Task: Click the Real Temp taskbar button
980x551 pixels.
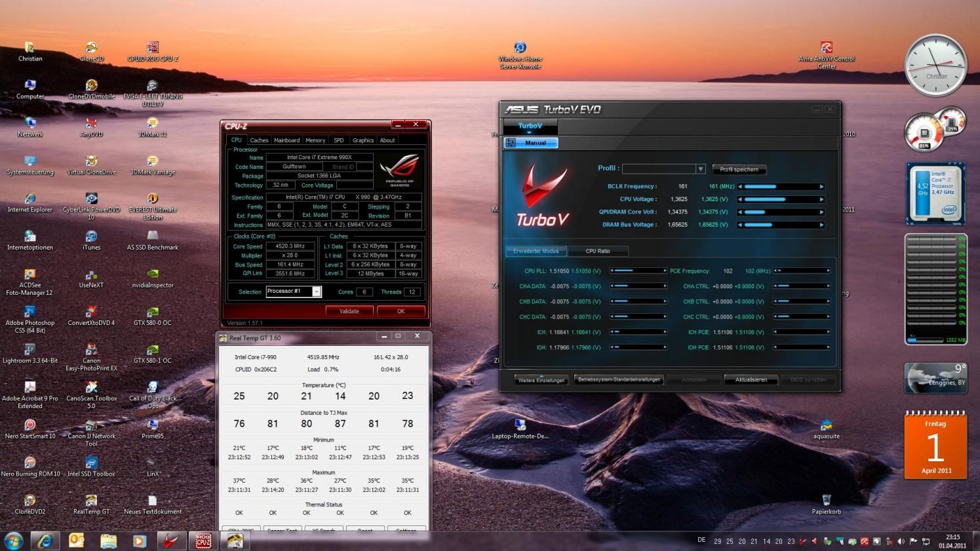Action: [235, 541]
